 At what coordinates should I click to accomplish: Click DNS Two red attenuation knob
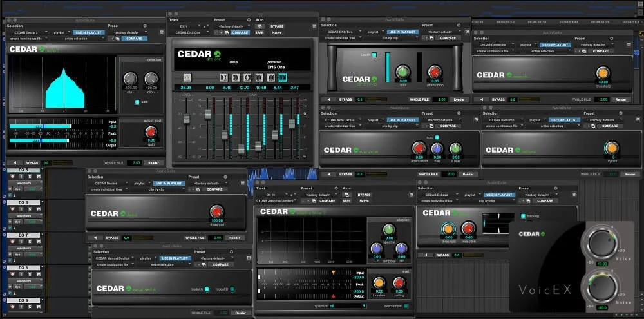coord(435,72)
